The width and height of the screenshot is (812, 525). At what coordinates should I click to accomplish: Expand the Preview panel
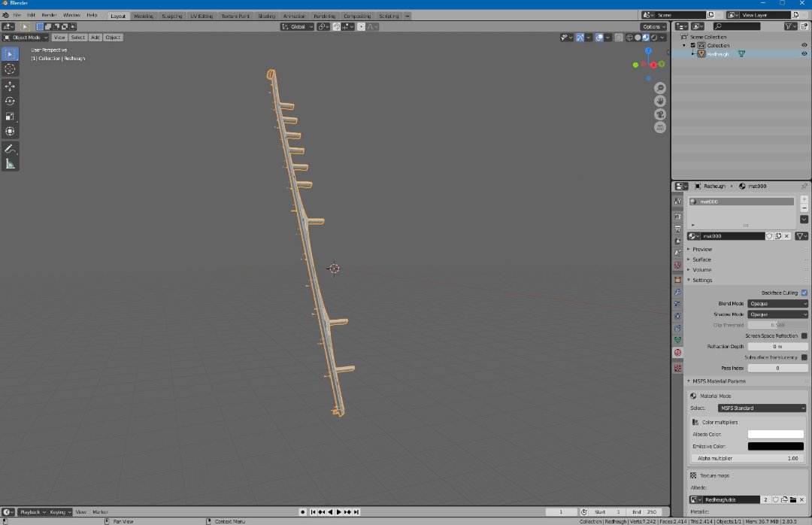pyautogui.click(x=701, y=249)
